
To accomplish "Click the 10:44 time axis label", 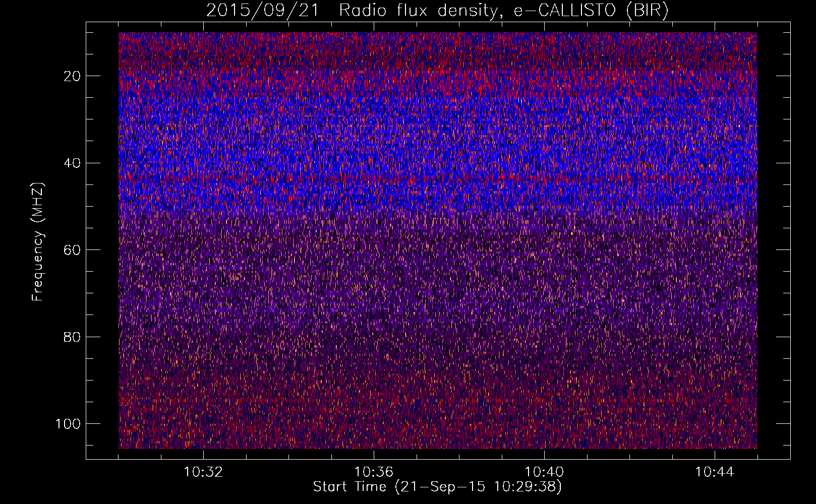I will 715,472.
